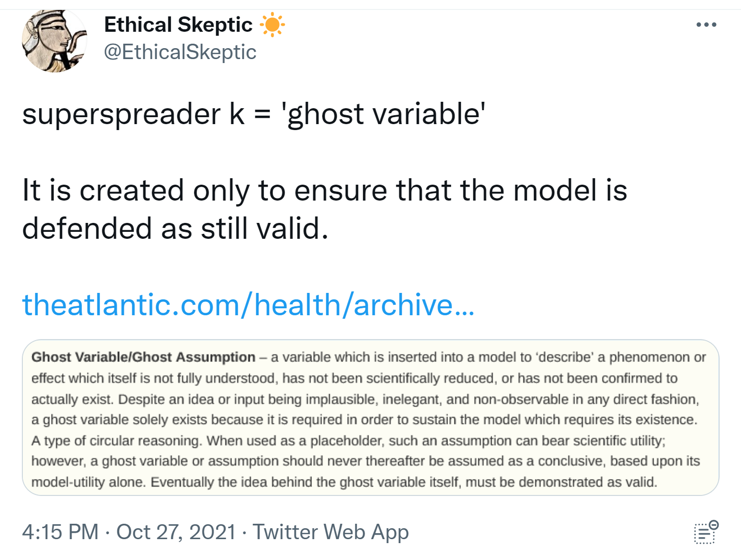Viewport: 741px width, 560px height.
Task: Click the Twitter Web App source label
Action: click(331, 532)
